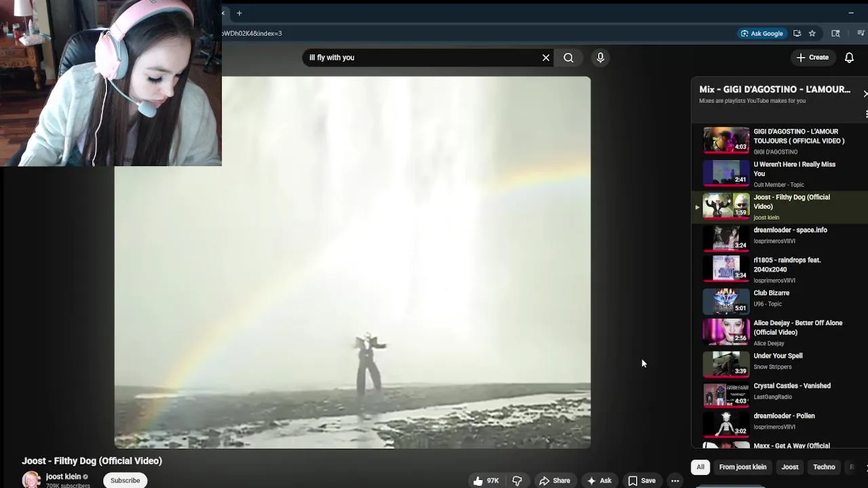Screen dimensions: 868x488
Task: Open the joost klein channel avatar
Action: click(x=31, y=480)
